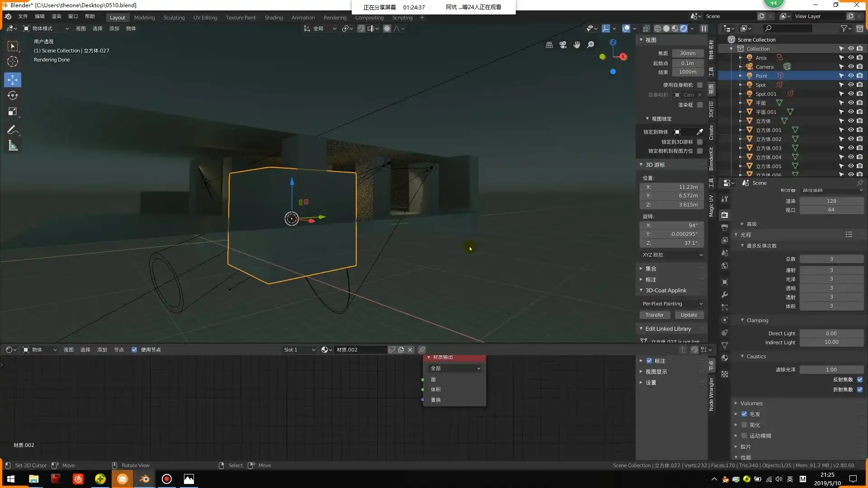Click the Indirect Light value slider
Screen dimensions: 868x488
point(831,343)
